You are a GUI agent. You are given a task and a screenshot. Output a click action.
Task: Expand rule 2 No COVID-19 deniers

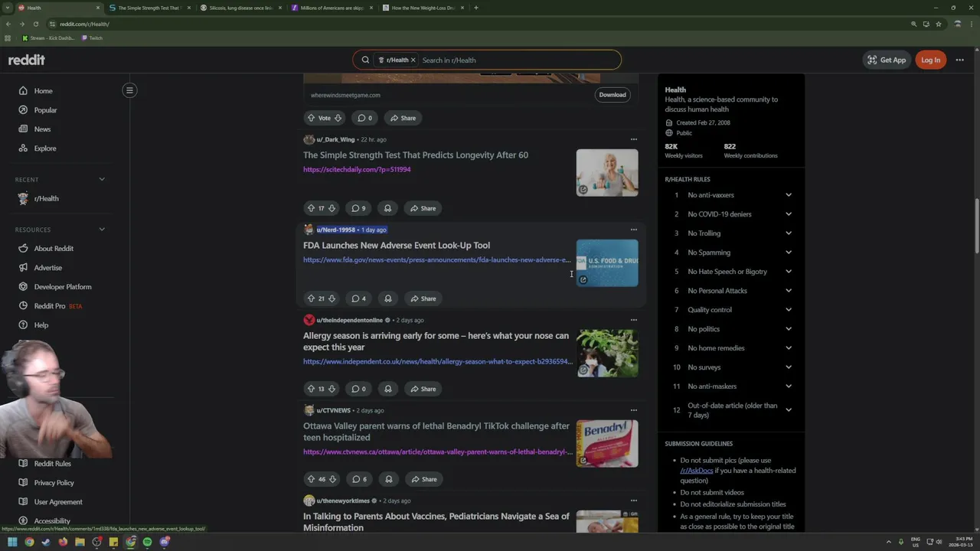point(789,214)
